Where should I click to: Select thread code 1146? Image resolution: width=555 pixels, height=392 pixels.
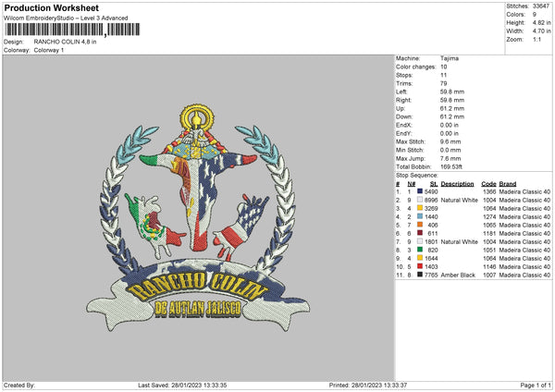tap(489, 266)
